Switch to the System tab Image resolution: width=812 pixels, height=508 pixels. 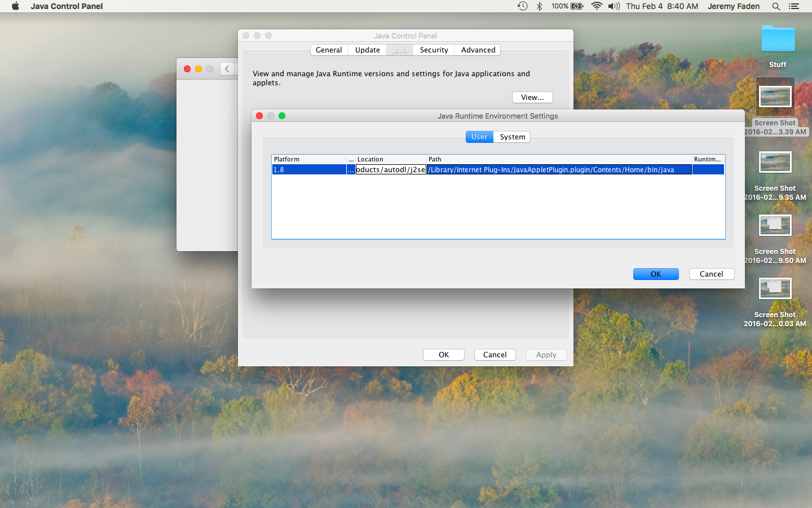pyautogui.click(x=512, y=137)
